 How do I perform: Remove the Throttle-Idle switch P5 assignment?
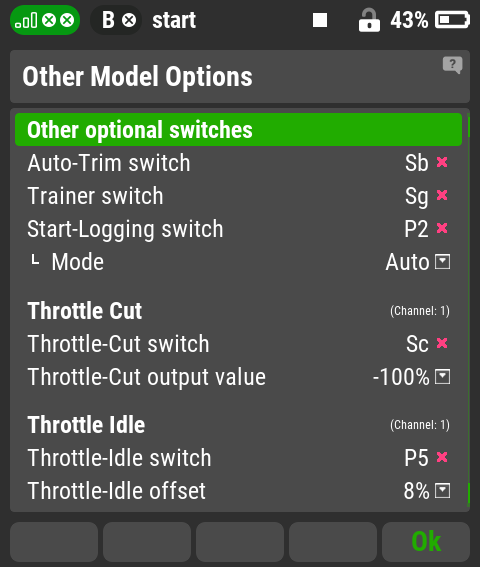pyautogui.click(x=442, y=457)
